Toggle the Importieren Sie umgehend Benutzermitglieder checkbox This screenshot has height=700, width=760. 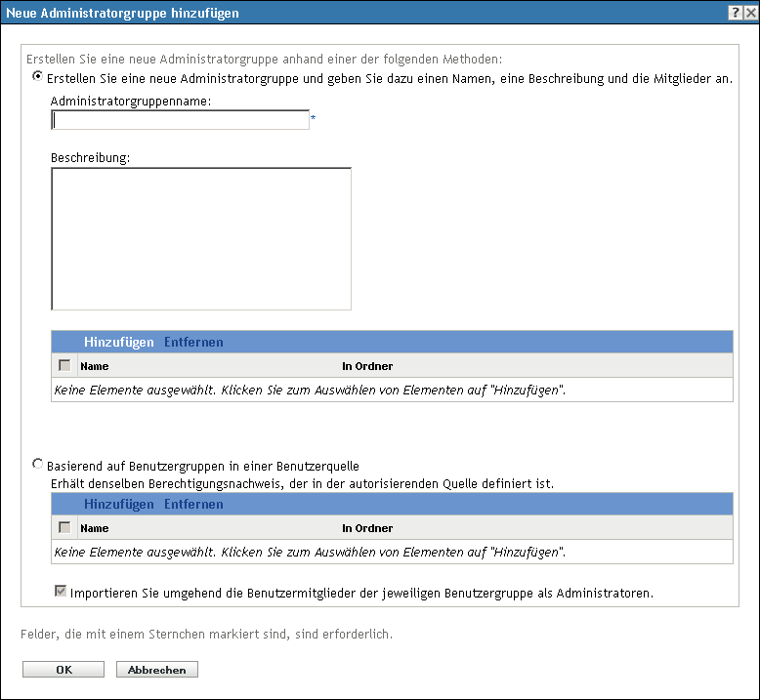tap(63, 592)
